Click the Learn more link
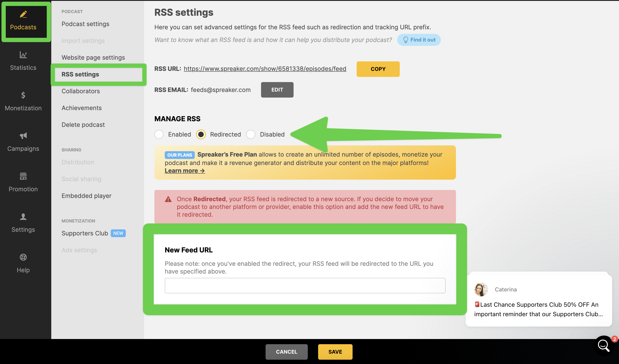This screenshot has height=364, width=619. [184, 171]
